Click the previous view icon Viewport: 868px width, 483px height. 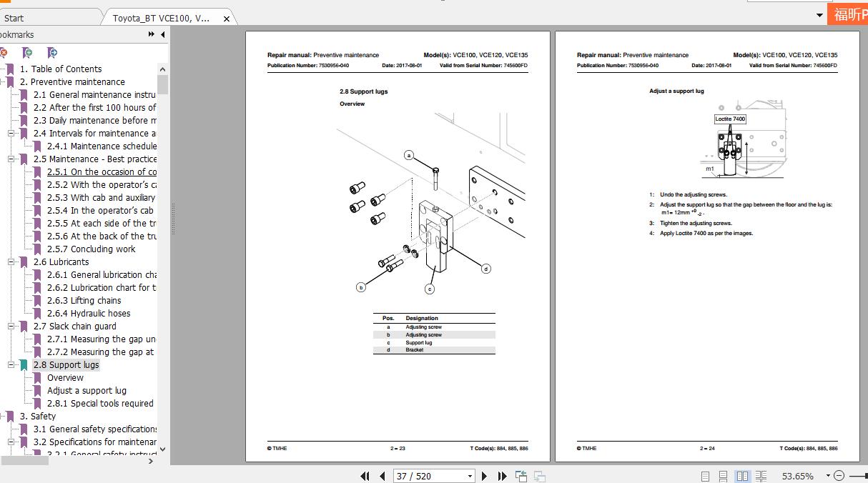coord(521,476)
